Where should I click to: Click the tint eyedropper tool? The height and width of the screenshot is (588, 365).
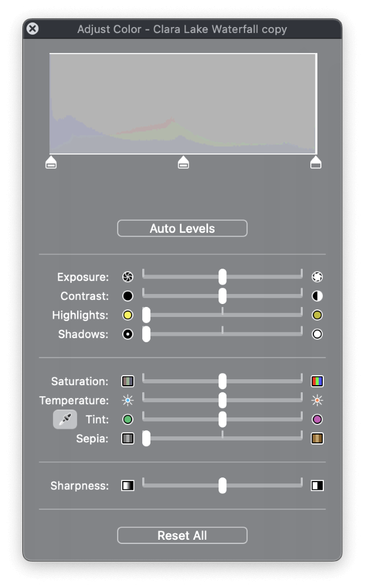coord(65,419)
